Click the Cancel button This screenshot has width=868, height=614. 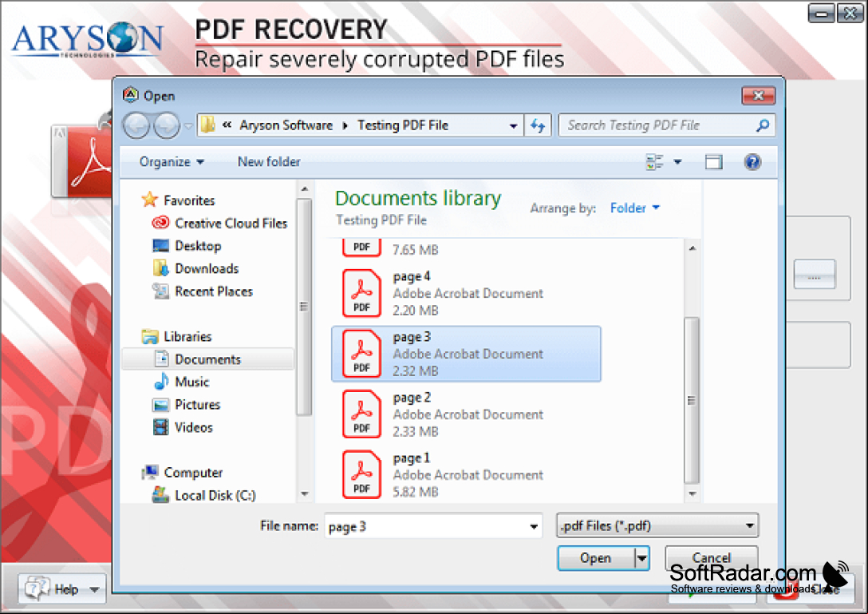[x=712, y=558]
